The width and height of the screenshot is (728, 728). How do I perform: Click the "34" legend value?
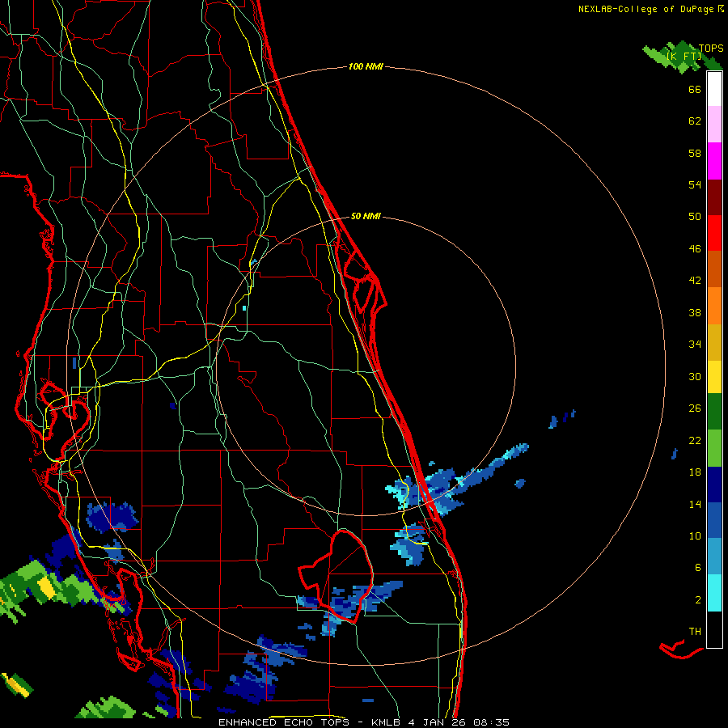695,345
